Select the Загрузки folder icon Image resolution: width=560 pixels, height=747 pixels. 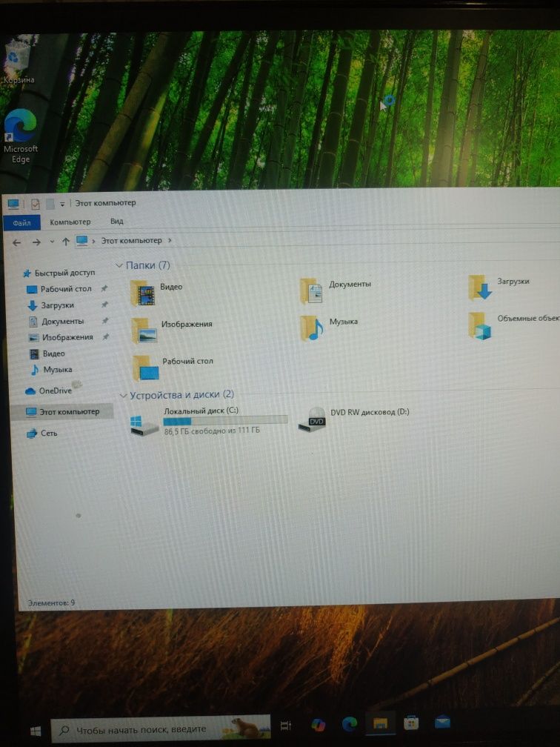click(480, 288)
